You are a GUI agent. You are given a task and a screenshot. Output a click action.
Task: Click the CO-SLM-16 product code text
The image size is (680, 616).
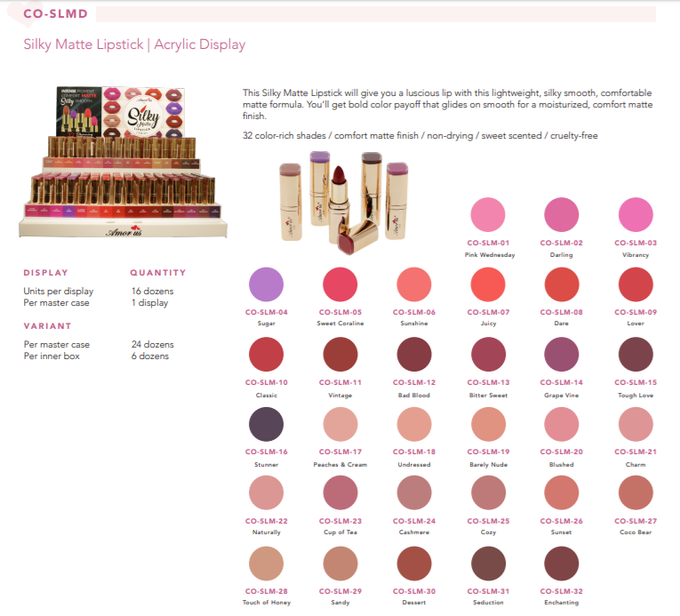click(267, 452)
